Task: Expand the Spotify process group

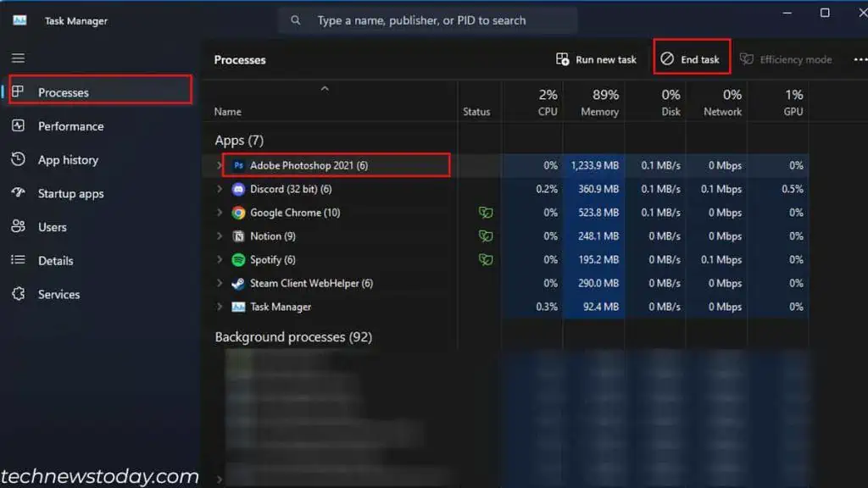Action: [x=220, y=260]
